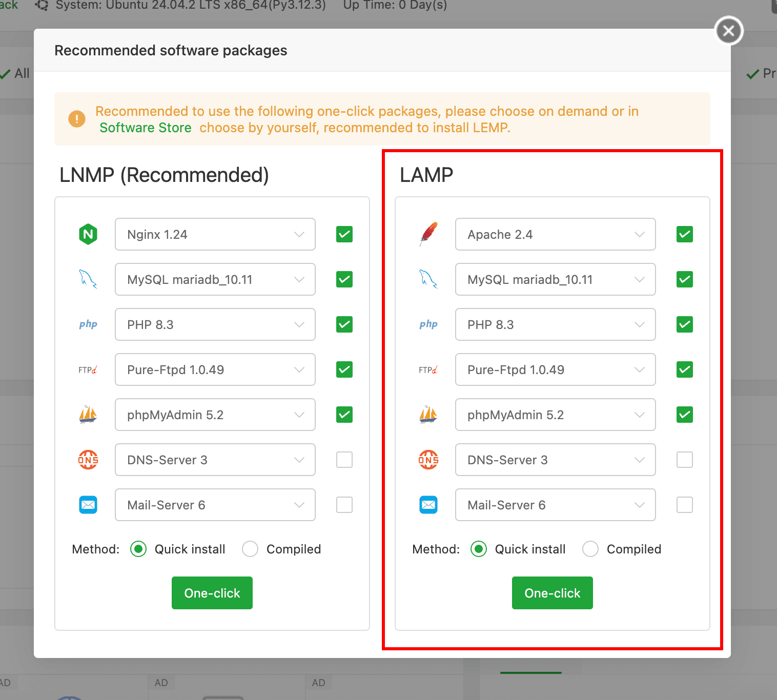This screenshot has width=777, height=700.
Task: Select Quick install method in LAMP panel
Action: click(479, 549)
